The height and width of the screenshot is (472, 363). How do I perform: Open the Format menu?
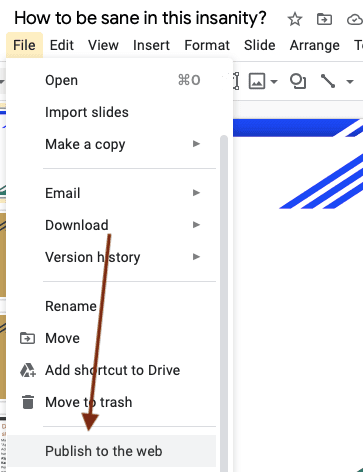pos(207,45)
